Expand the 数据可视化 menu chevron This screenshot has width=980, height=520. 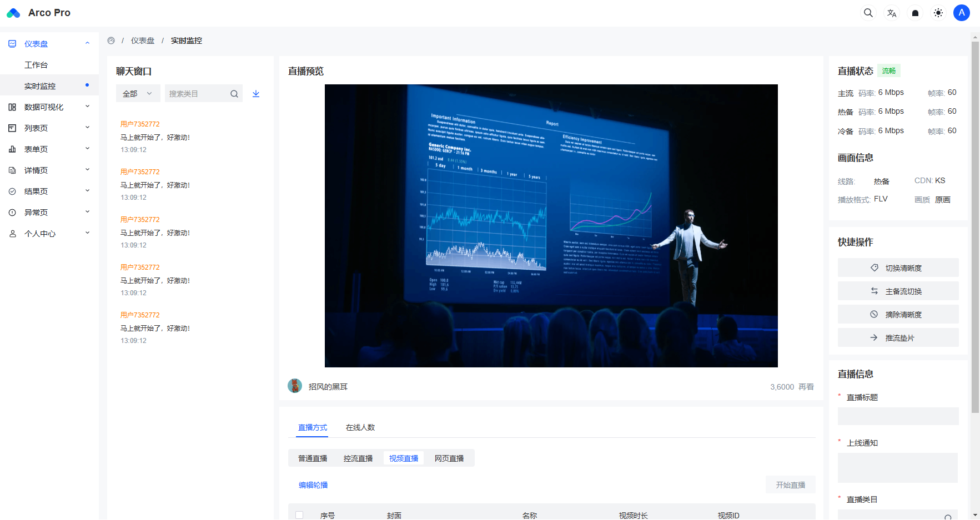pos(87,107)
